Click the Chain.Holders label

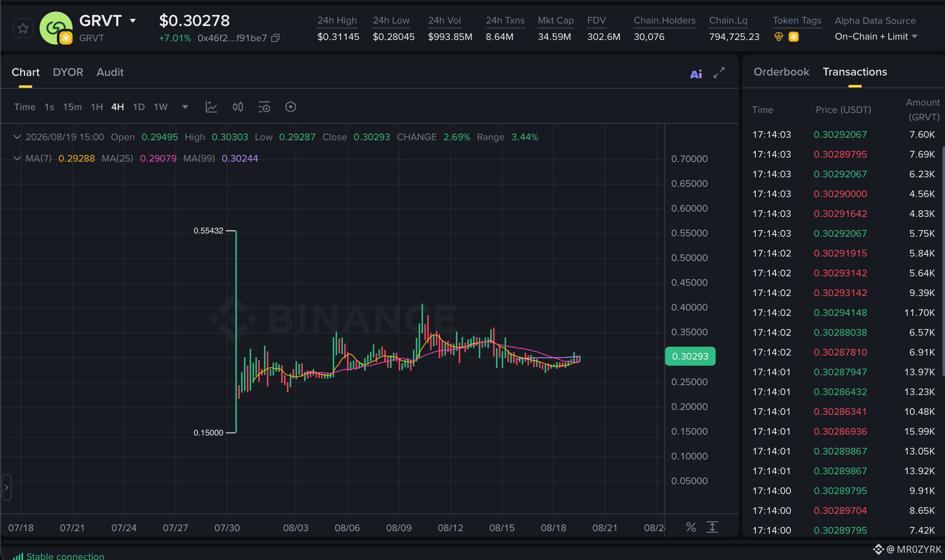pos(665,21)
